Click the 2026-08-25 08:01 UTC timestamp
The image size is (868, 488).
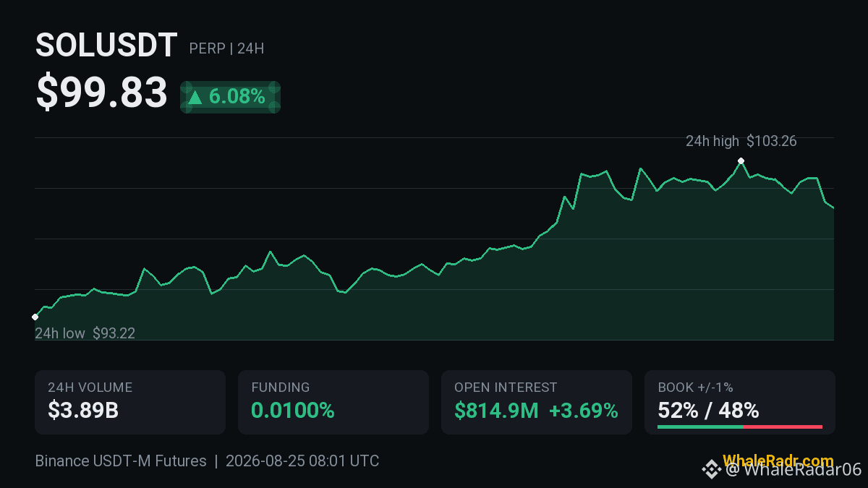pos(302,461)
